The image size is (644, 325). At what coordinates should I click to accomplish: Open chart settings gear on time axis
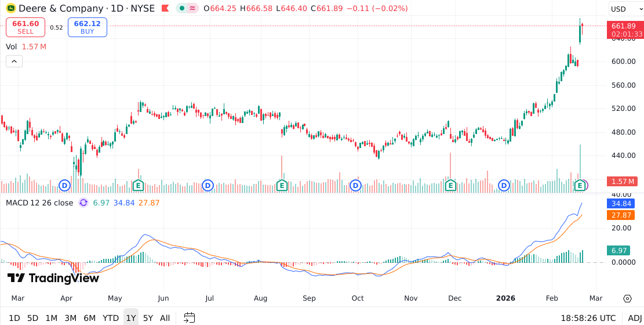[627, 298]
